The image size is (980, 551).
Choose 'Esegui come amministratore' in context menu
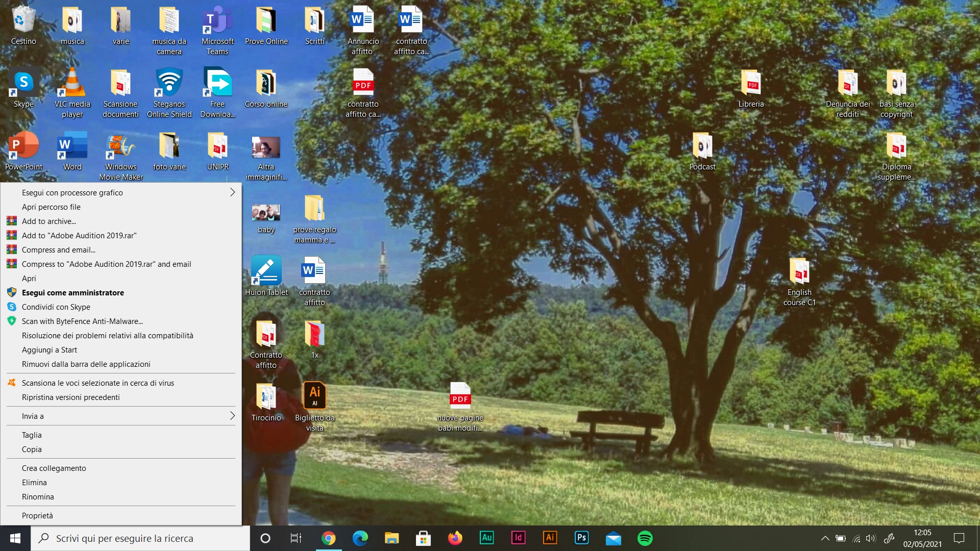pos(73,293)
